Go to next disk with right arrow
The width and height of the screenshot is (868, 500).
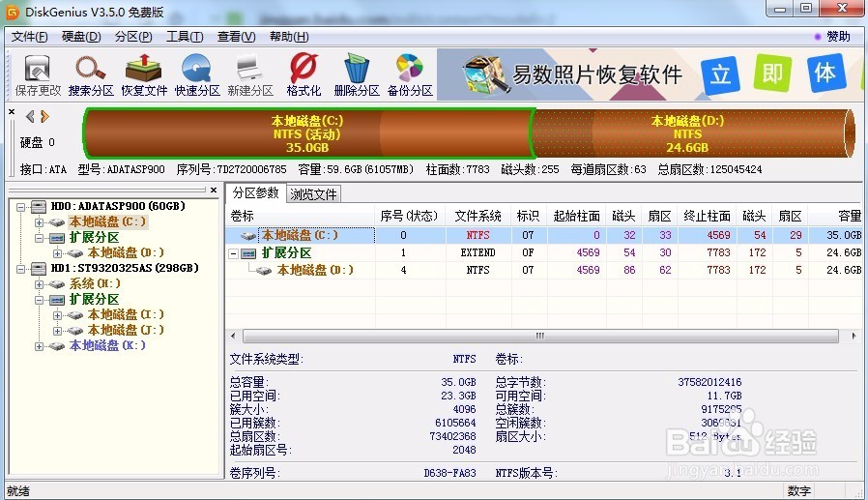44,116
